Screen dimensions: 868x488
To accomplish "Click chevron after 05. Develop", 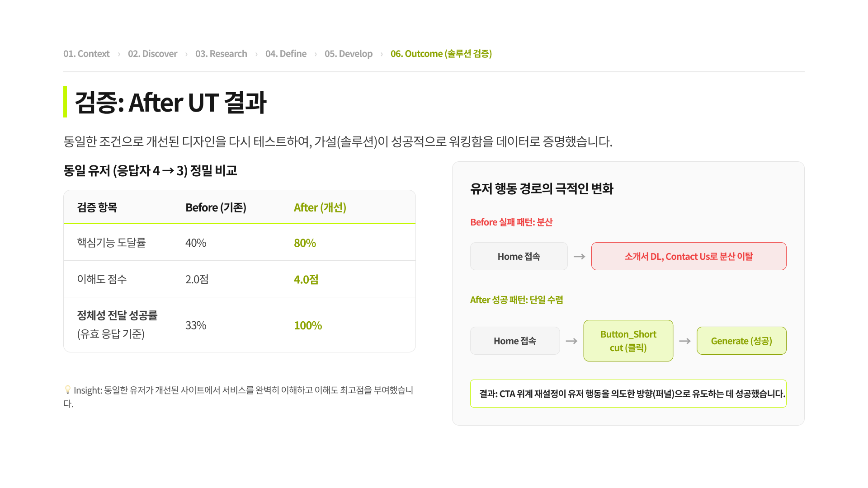I will point(382,54).
